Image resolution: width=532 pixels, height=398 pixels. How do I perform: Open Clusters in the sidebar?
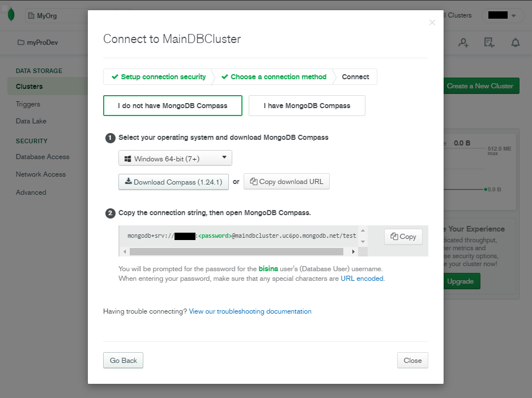coord(48,86)
